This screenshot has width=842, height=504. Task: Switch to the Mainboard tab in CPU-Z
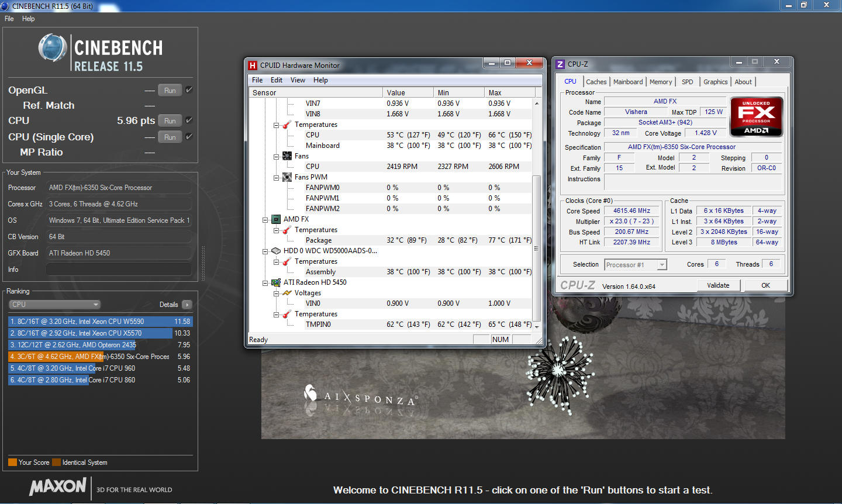(x=628, y=82)
